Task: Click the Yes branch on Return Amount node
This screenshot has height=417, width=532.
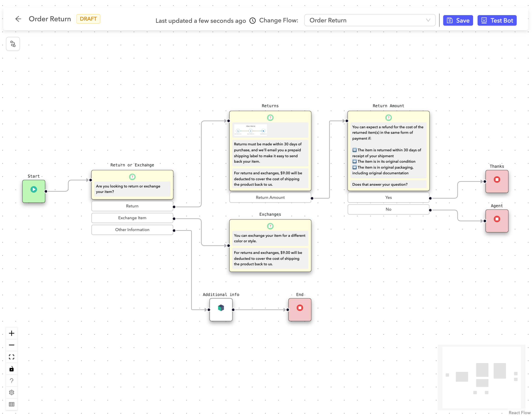Action: point(388,197)
